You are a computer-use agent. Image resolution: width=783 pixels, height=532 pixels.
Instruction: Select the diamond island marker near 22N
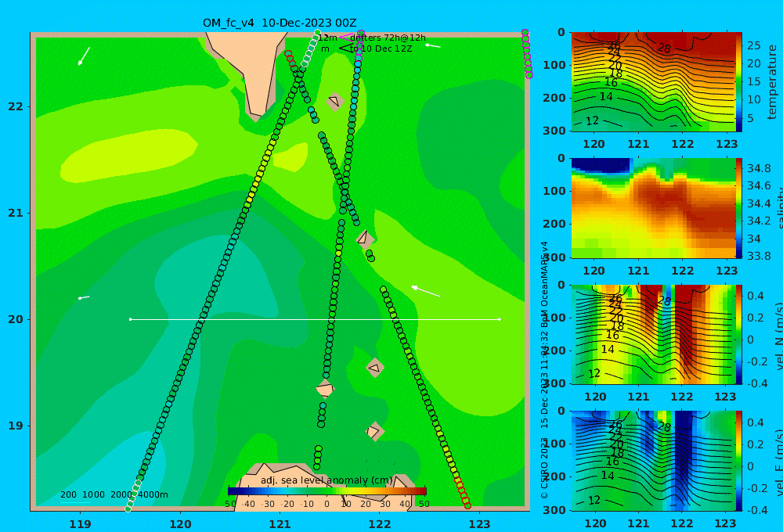(335, 101)
